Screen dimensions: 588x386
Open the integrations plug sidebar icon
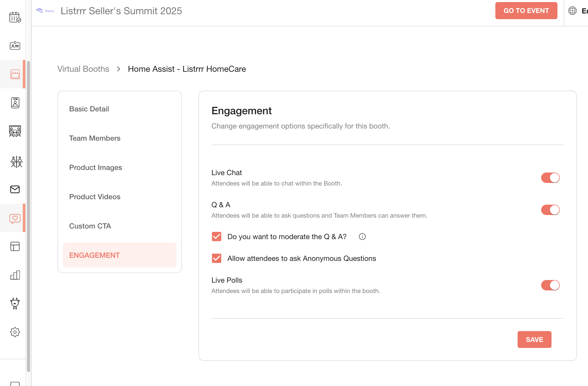tap(15, 303)
